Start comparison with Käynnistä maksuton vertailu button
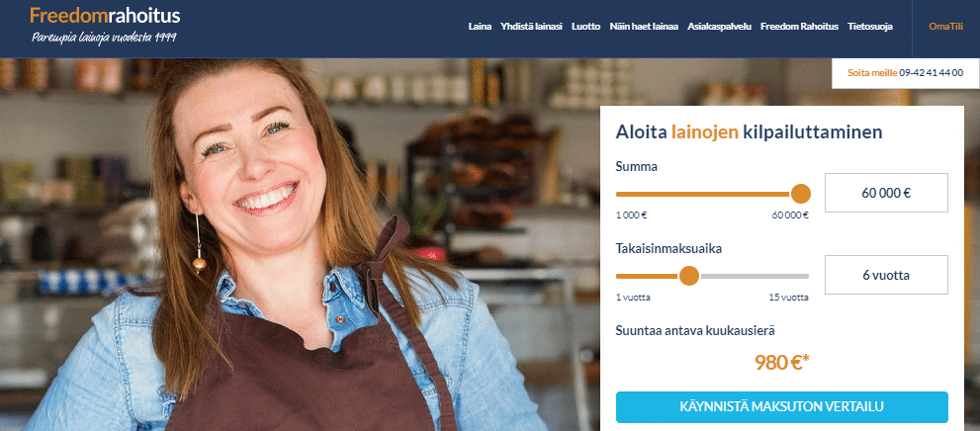980x431 pixels. coord(782,406)
